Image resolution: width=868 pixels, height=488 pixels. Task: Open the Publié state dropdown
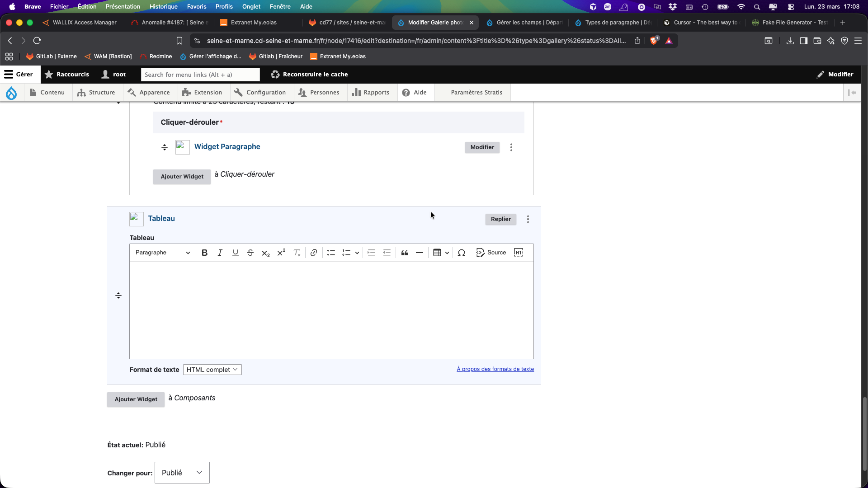182,473
